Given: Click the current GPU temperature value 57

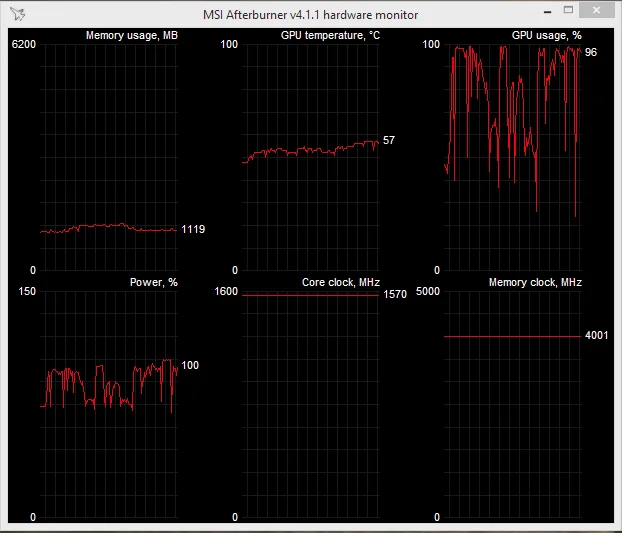Looking at the screenshot, I should [x=389, y=140].
